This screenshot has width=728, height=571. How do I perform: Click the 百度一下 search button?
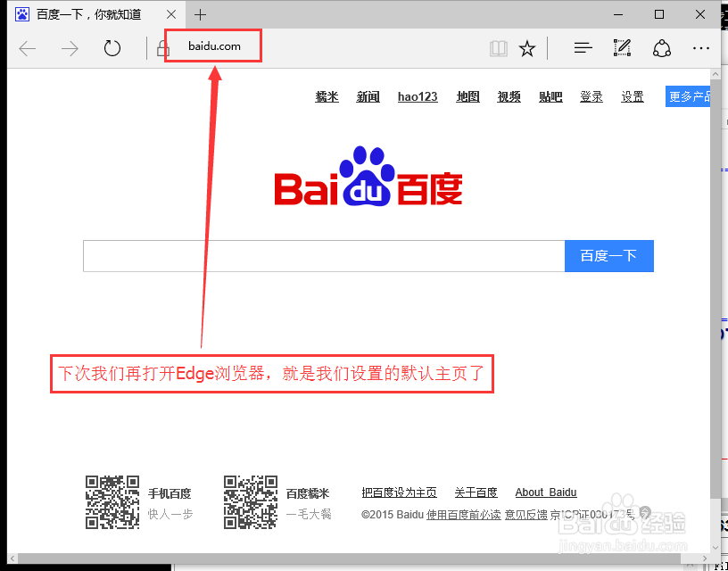click(x=609, y=256)
